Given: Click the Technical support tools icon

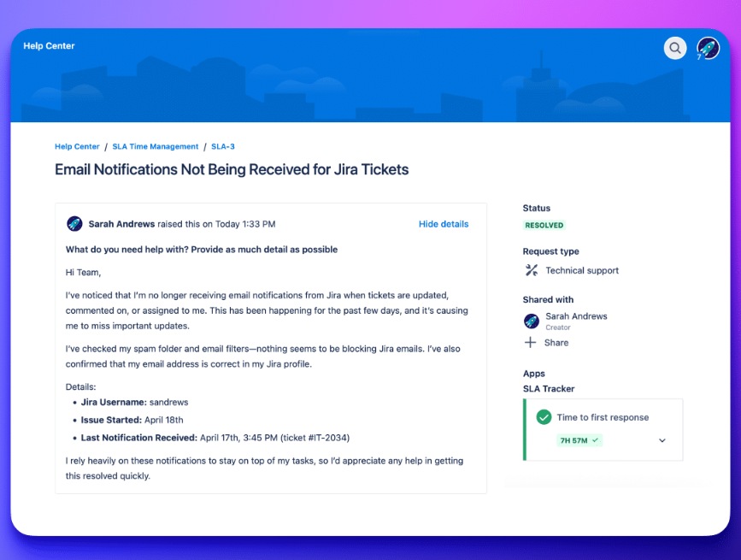Looking at the screenshot, I should 531,270.
